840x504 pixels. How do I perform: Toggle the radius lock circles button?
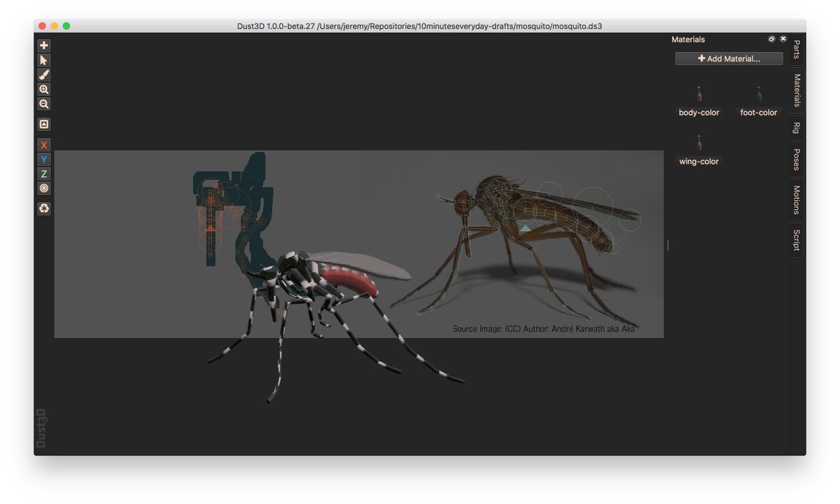click(44, 189)
